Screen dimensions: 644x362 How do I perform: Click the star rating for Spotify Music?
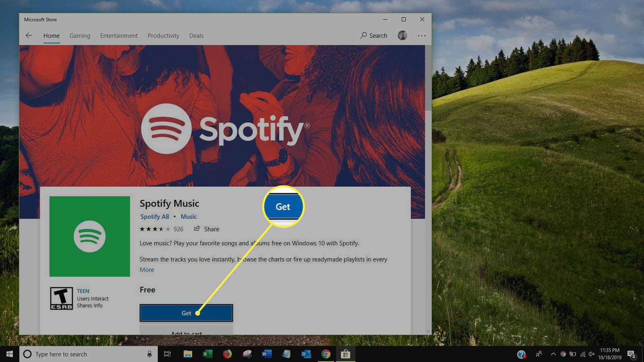[x=155, y=229]
